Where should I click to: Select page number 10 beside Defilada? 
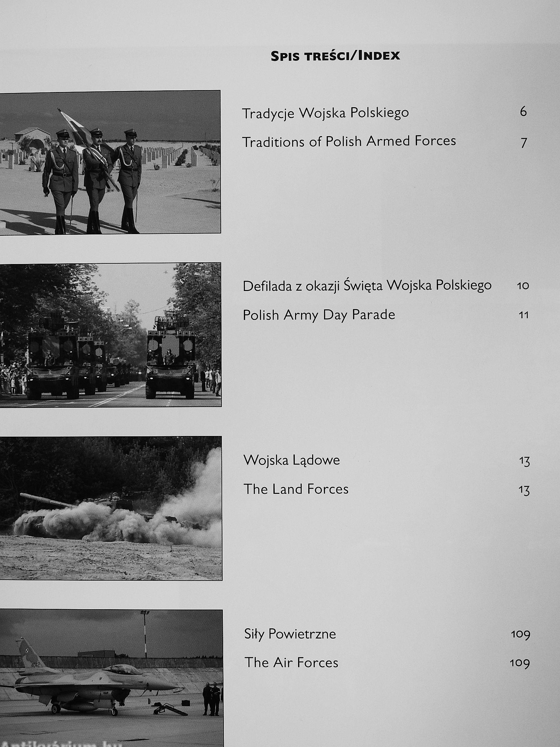523,286
